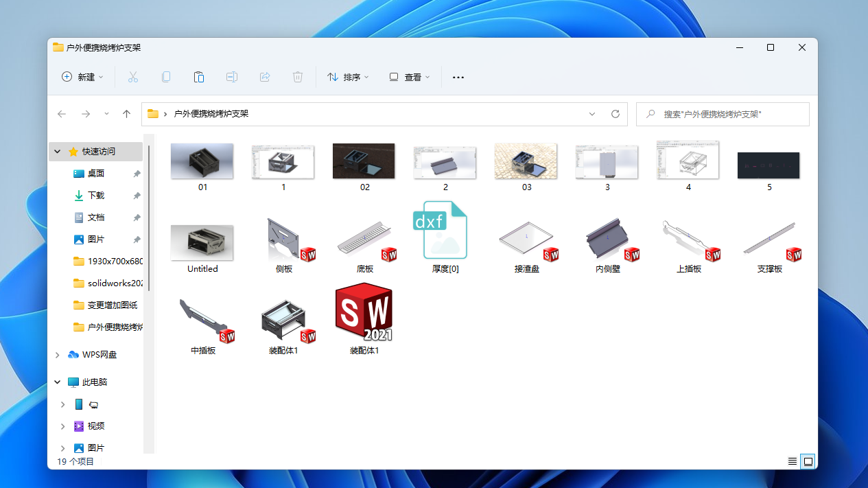This screenshot has width=868, height=488.
Task: Collapse the 快速访问 tree node
Action: [57, 152]
